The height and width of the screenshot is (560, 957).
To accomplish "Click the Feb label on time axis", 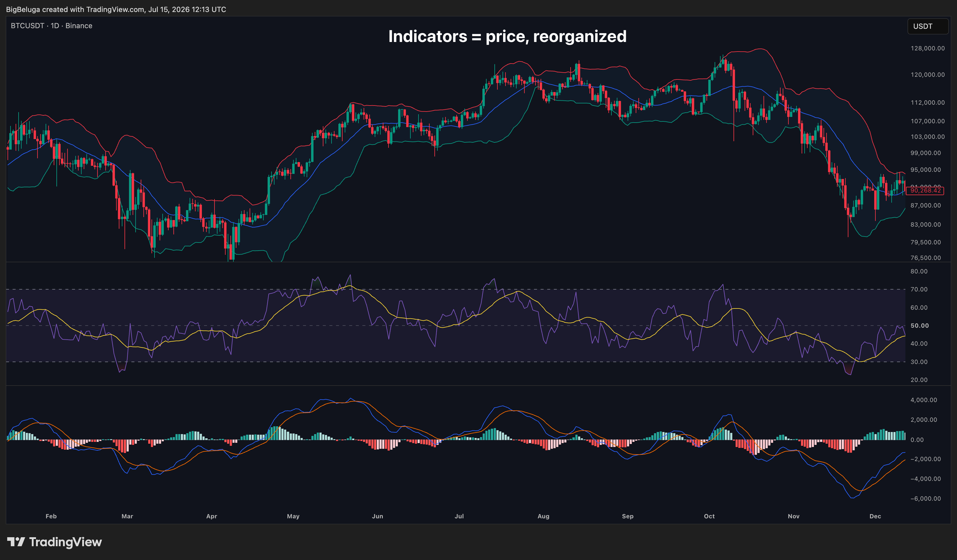I will (x=51, y=516).
